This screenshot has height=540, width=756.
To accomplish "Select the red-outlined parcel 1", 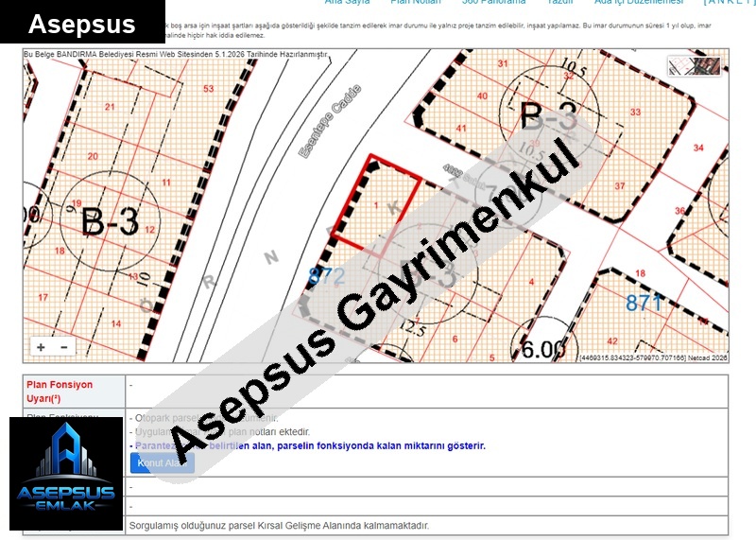I will tap(369, 203).
